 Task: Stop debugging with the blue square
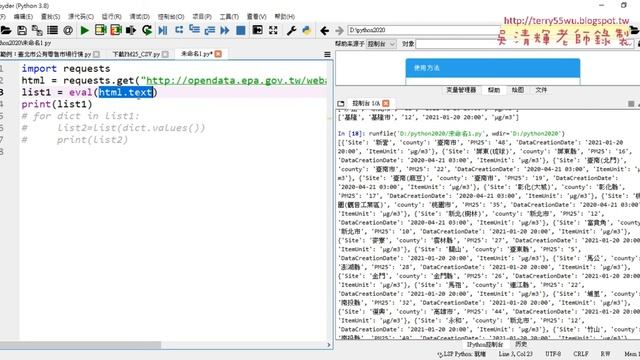point(241,30)
